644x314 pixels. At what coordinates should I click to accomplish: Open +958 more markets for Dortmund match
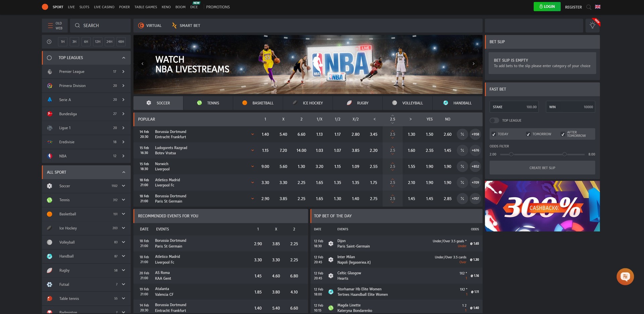(x=475, y=134)
